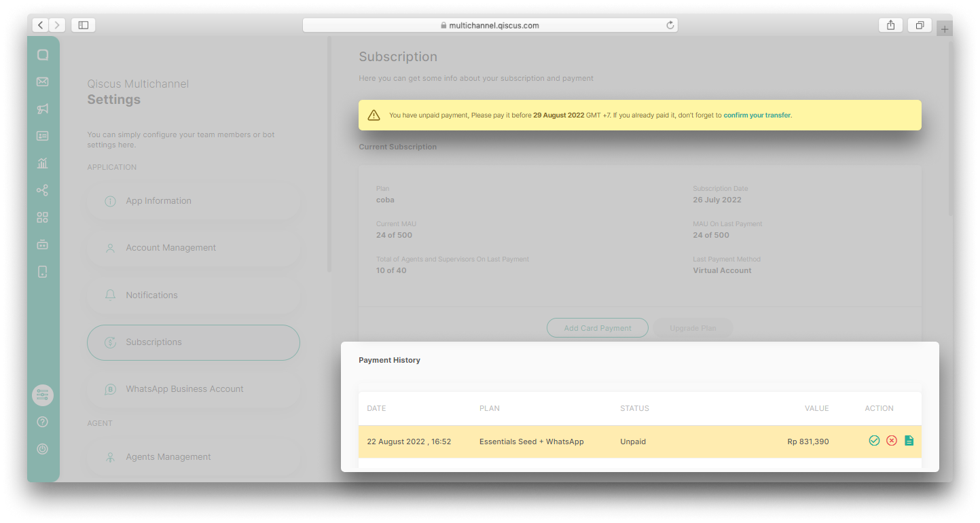This screenshot has width=980, height=523.
Task: Click the plan 'Essentials Seed + WhatsApp'
Action: (532, 441)
